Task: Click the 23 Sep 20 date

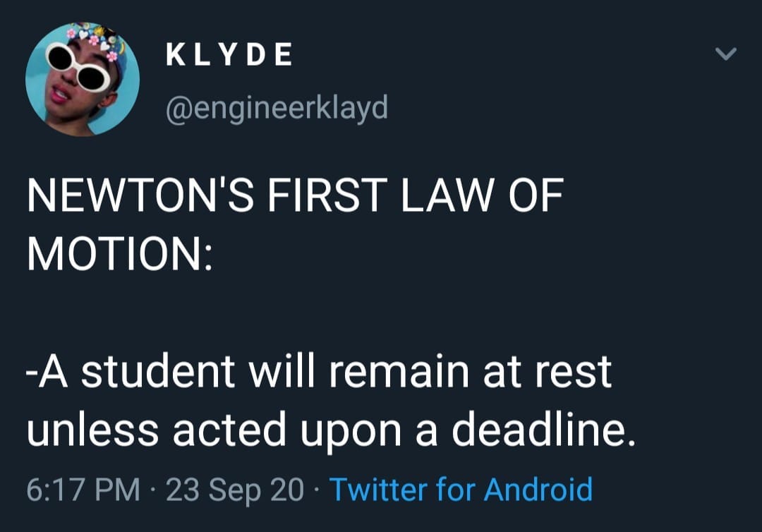Action: click(235, 489)
